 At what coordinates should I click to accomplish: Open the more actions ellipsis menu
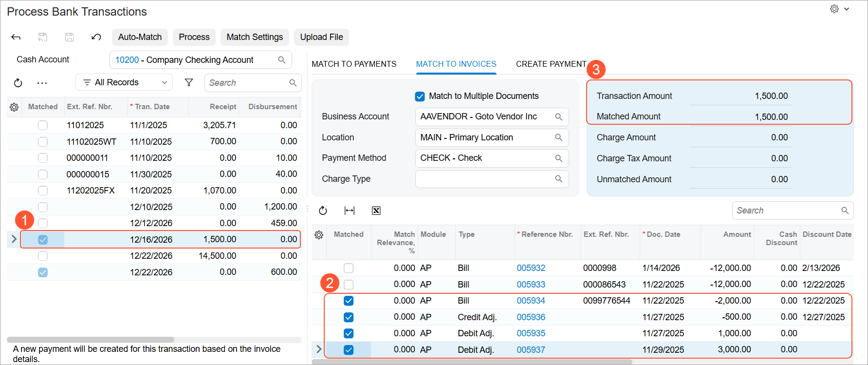point(42,83)
